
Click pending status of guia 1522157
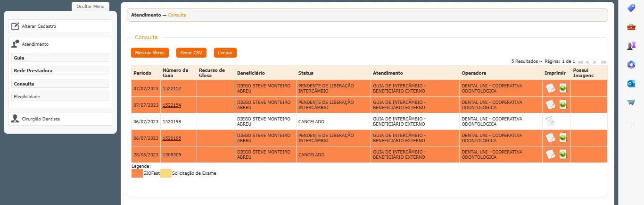[x=326, y=89]
